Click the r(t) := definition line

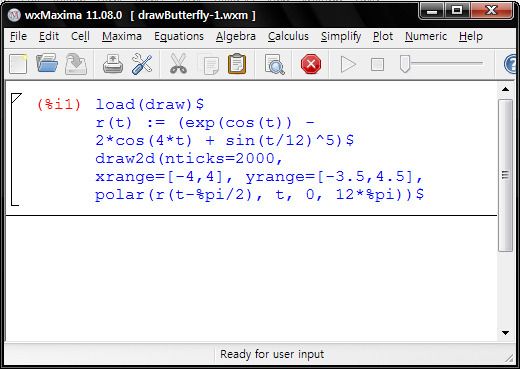pos(205,123)
